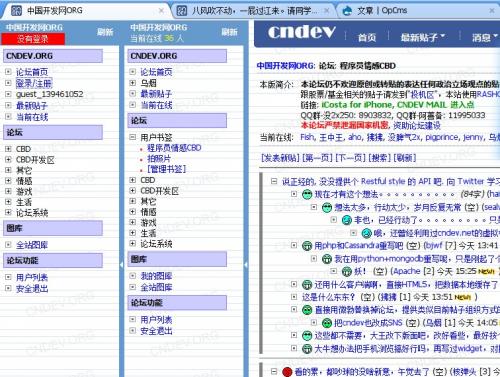Viewport: 500px width, 377px height.
Task: Open the 最新贴子 dropdown menu in header
Action: (423, 37)
